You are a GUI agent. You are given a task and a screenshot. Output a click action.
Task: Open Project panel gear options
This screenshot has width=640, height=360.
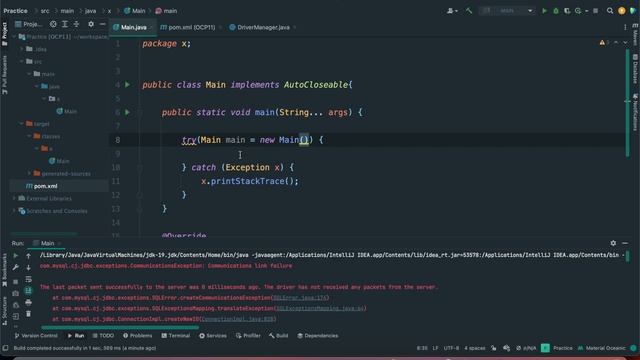91,24
